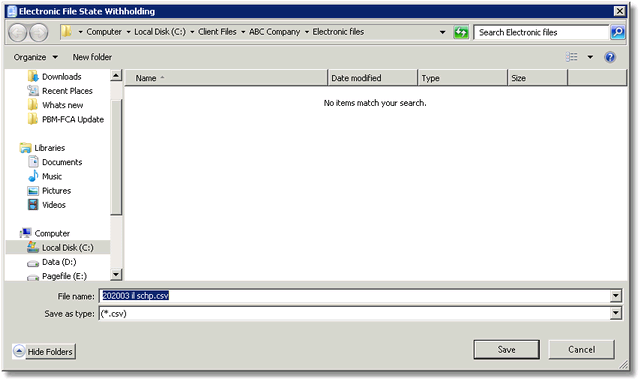The width and height of the screenshot is (641, 382).
Task: Sort by Type column header
Action: pyautogui.click(x=462, y=78)
